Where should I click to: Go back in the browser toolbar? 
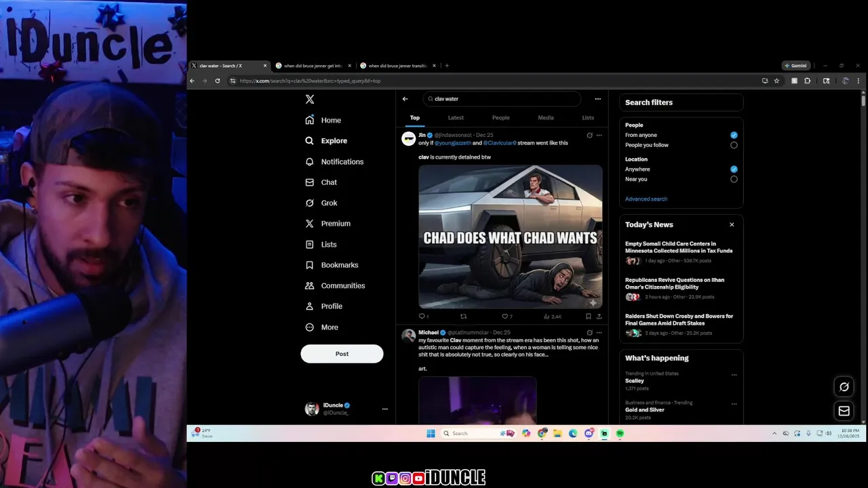pos(192,81)
